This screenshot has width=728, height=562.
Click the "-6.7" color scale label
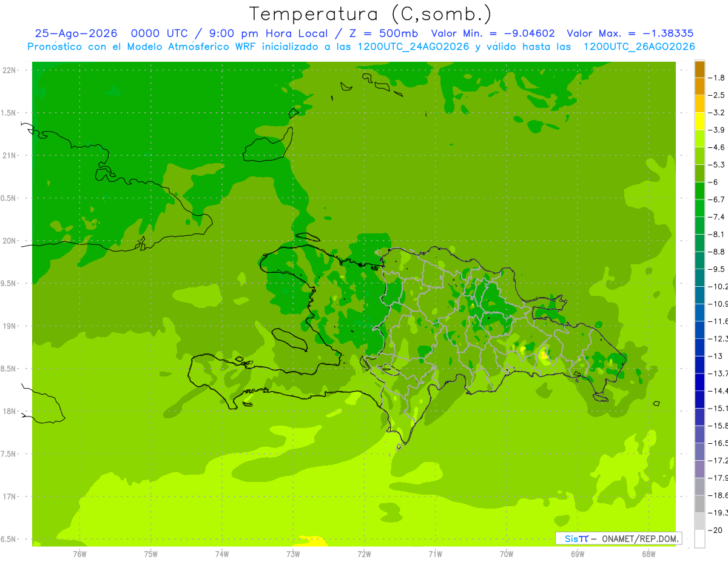(x=716, y=199)
